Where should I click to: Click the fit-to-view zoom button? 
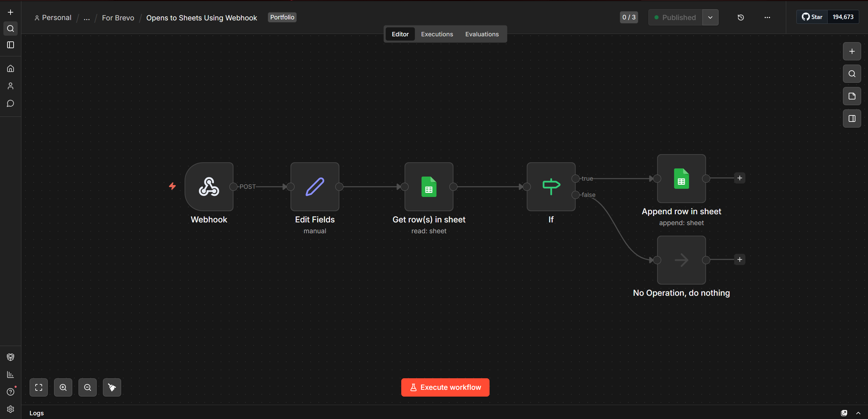tap(39, 387)
